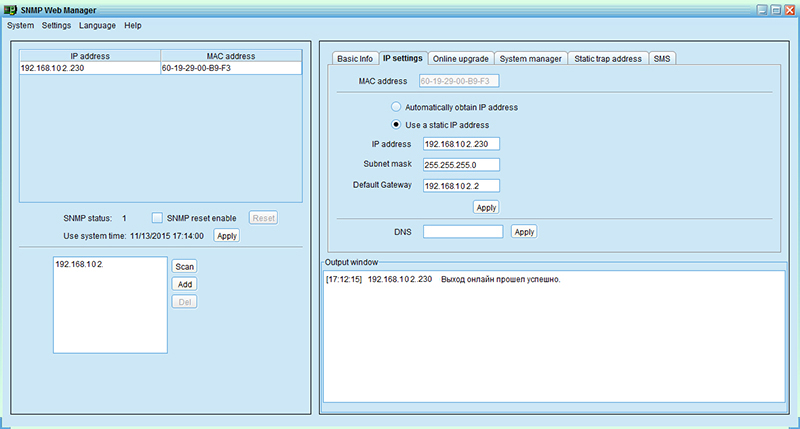800x429 pixels.
Task: Click the output log line at 17:12:15
Action: (x=443, y=280)
